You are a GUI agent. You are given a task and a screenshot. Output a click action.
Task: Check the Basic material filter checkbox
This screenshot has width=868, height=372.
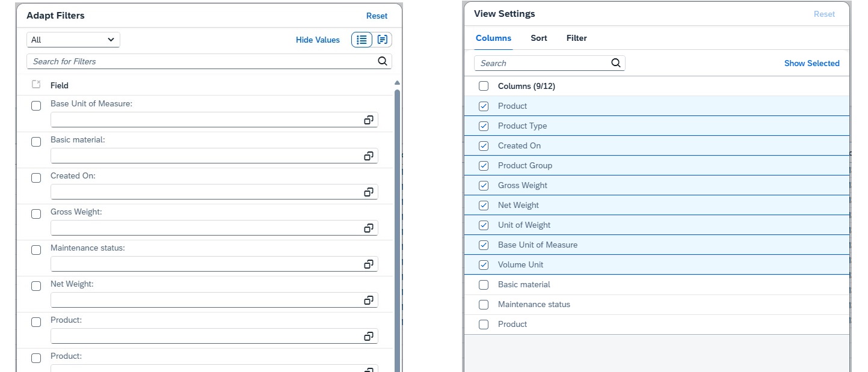35,142
